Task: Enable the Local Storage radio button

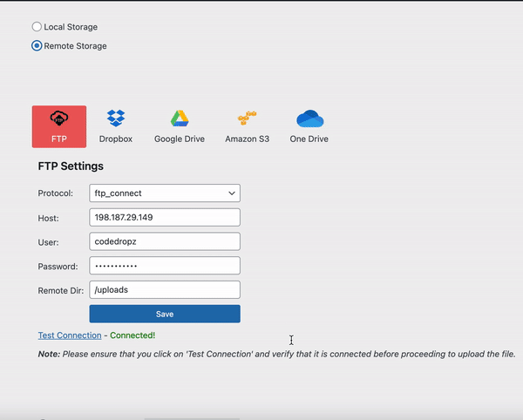Action: click(x=37, y=27)
